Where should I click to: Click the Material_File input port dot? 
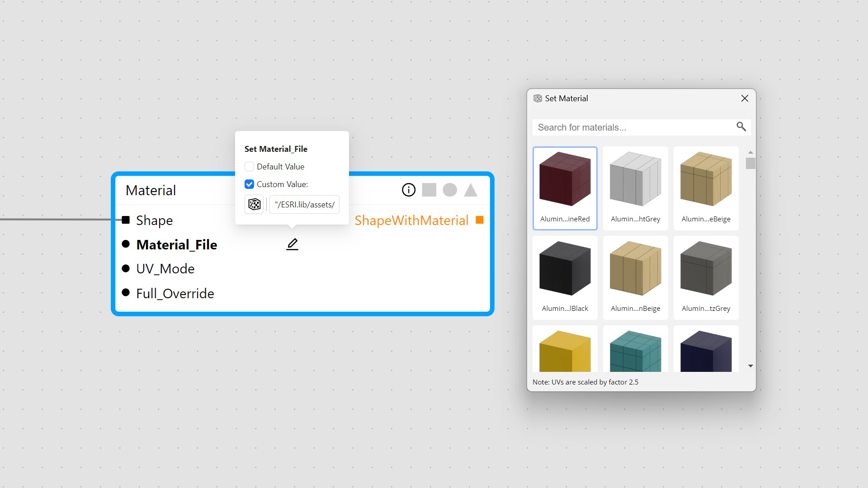coord(126,244)
